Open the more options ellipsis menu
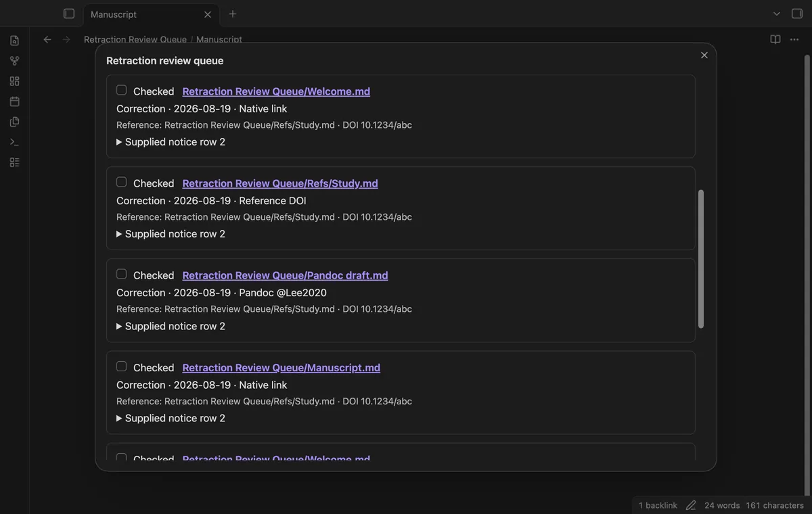Screen dimensions: 812x514 pyautogui.click(x=794, y=39)
